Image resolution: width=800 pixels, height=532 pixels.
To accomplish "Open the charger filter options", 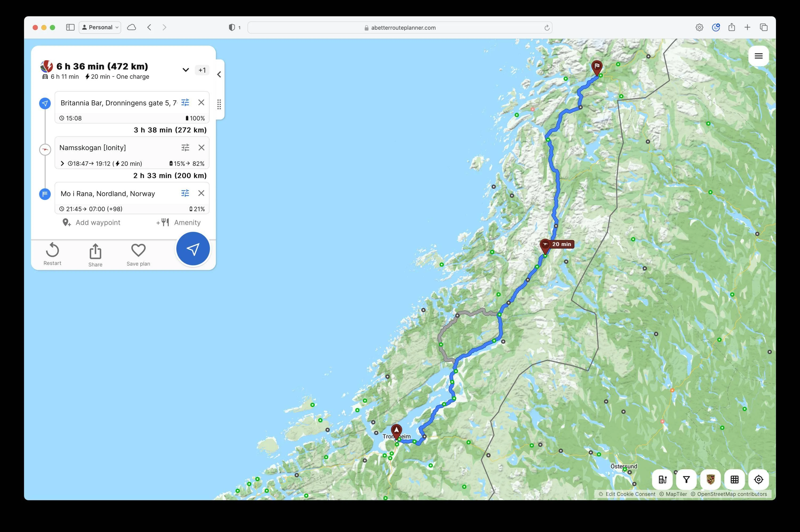I will (686, 479).
